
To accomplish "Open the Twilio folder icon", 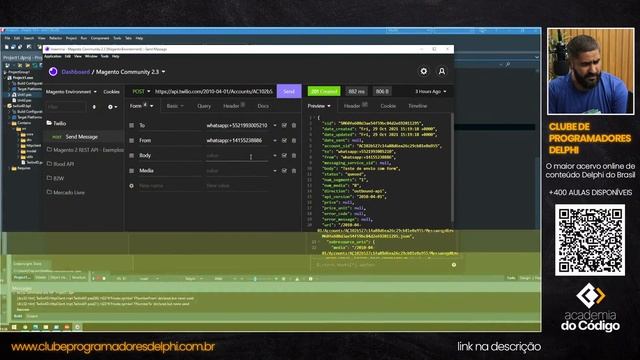I will (x=49, y=123).
